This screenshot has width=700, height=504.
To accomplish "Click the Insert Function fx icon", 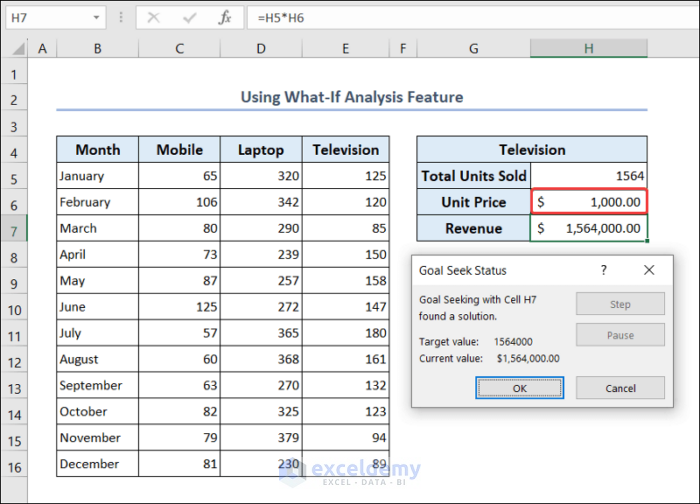I will (226, 17).
